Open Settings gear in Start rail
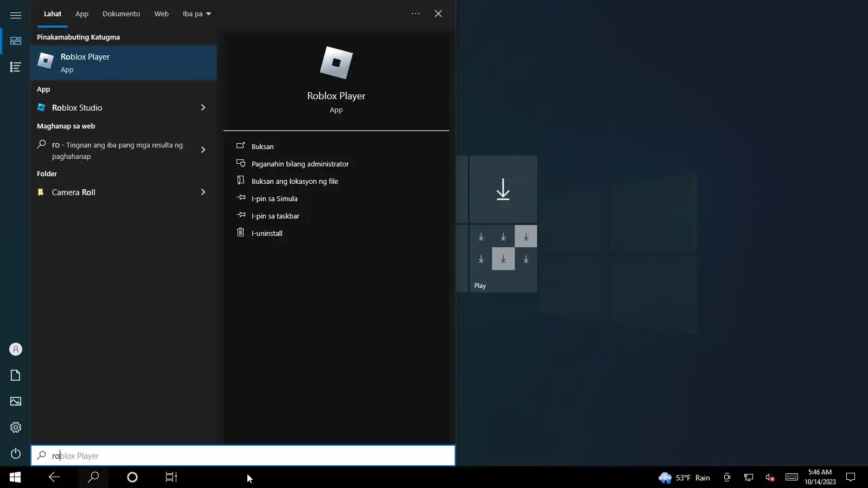 pyautogui.click(x=16, y=427)
